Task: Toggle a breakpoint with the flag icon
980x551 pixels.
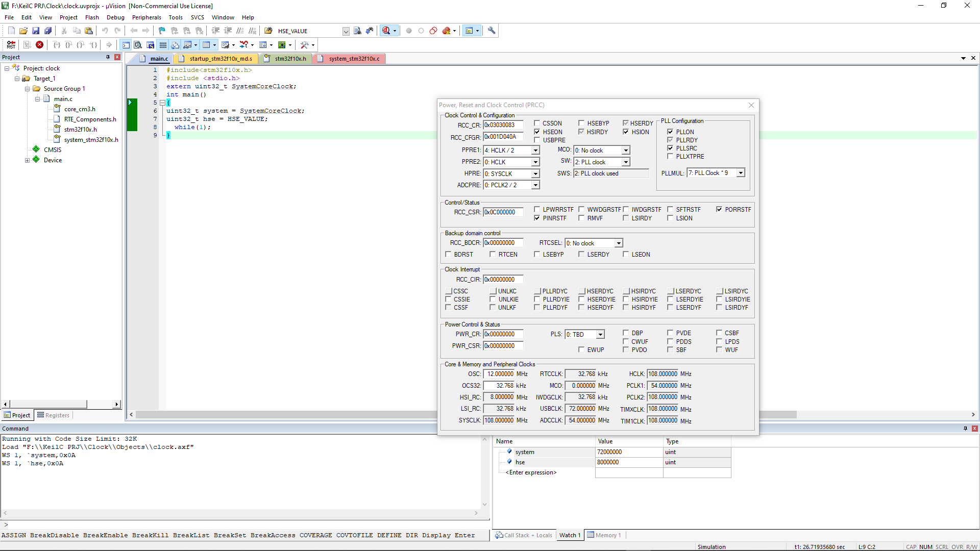Action: click(161, 31)
